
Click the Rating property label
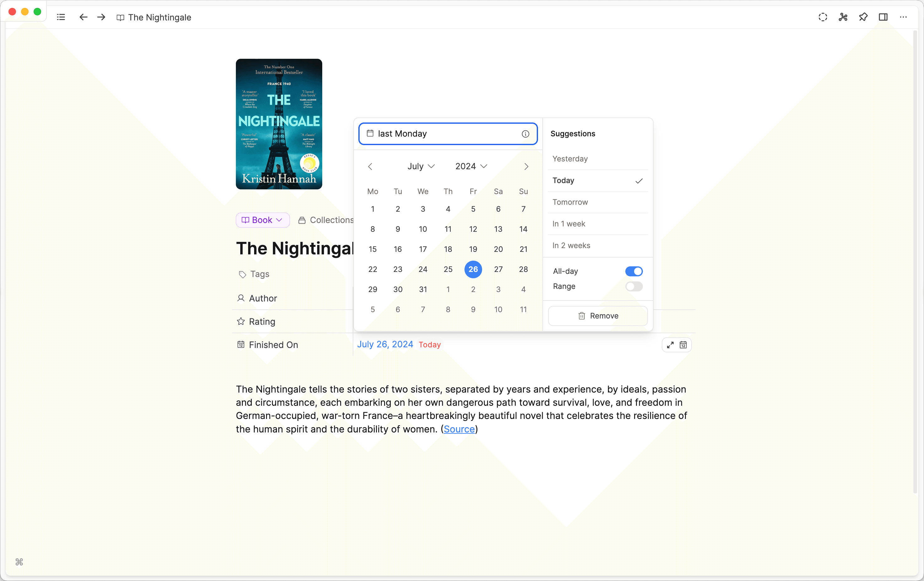pyautogui.click(x=262, y=322)
